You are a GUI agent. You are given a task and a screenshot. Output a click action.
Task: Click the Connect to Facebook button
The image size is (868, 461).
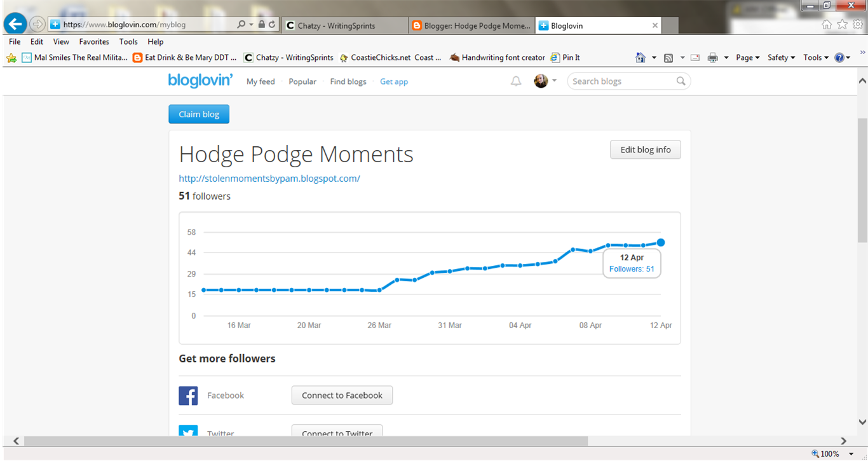click(342, 395)
